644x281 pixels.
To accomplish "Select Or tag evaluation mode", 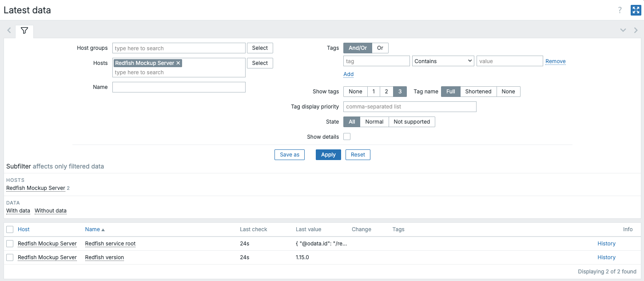I will (380, 48).
